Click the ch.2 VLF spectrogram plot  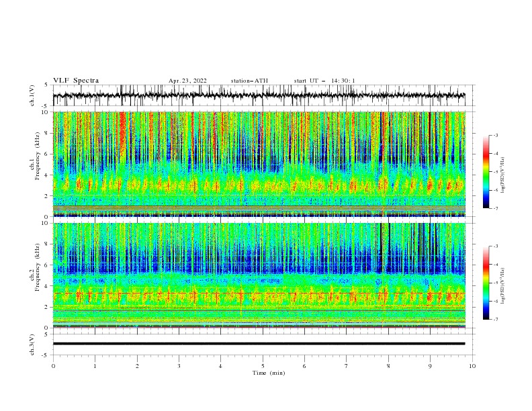[259, 275]
